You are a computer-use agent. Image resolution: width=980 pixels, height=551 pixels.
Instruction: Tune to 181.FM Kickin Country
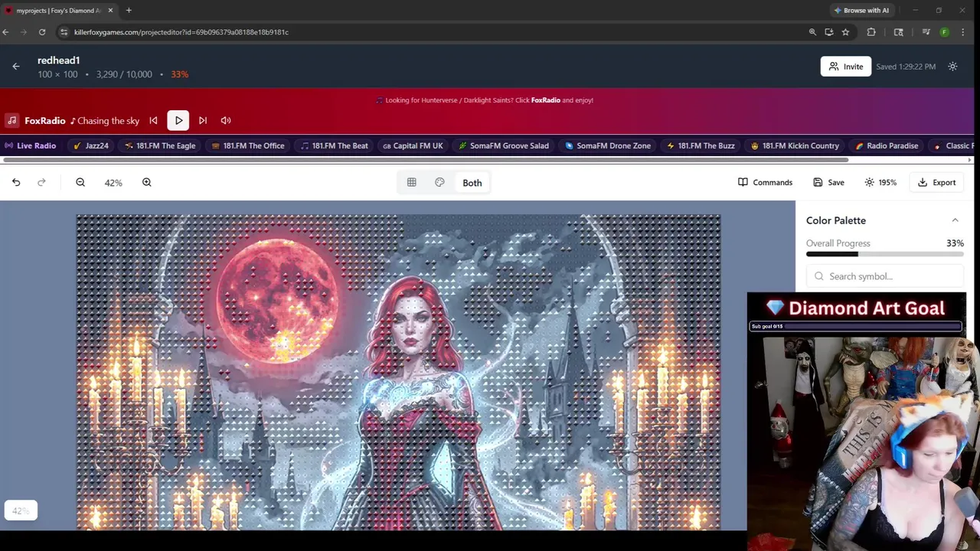(795, 145)
